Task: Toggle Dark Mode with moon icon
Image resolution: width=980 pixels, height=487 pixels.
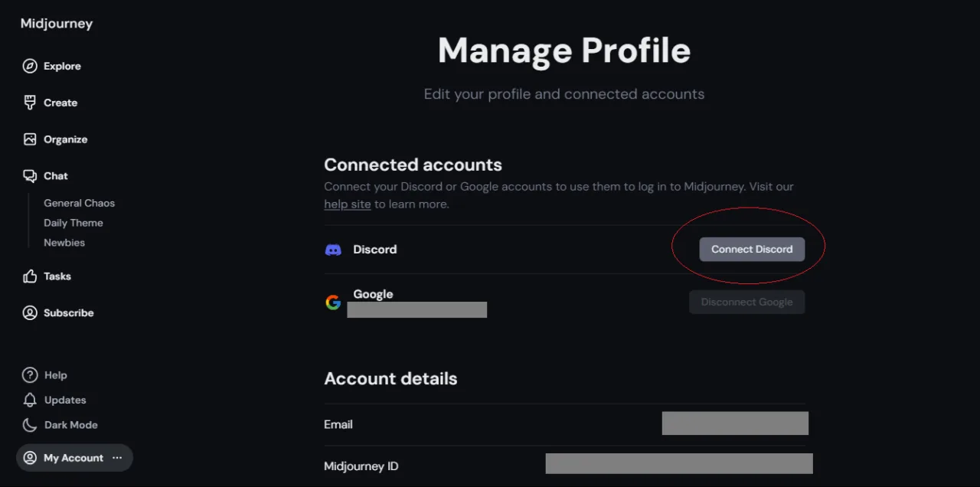Action: (30, 425)
